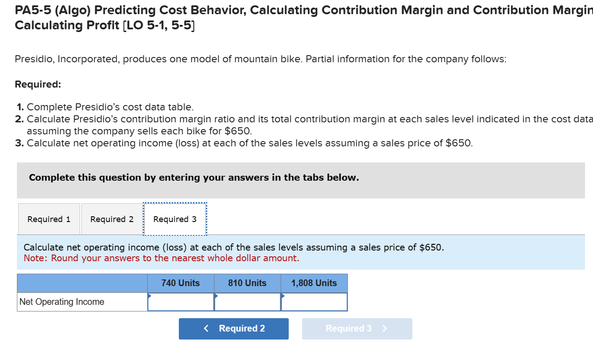Click the Net Operating Income input under 1,808 Units
The width and height of the screenshot is (593, 364).
(x=314, y=302)
